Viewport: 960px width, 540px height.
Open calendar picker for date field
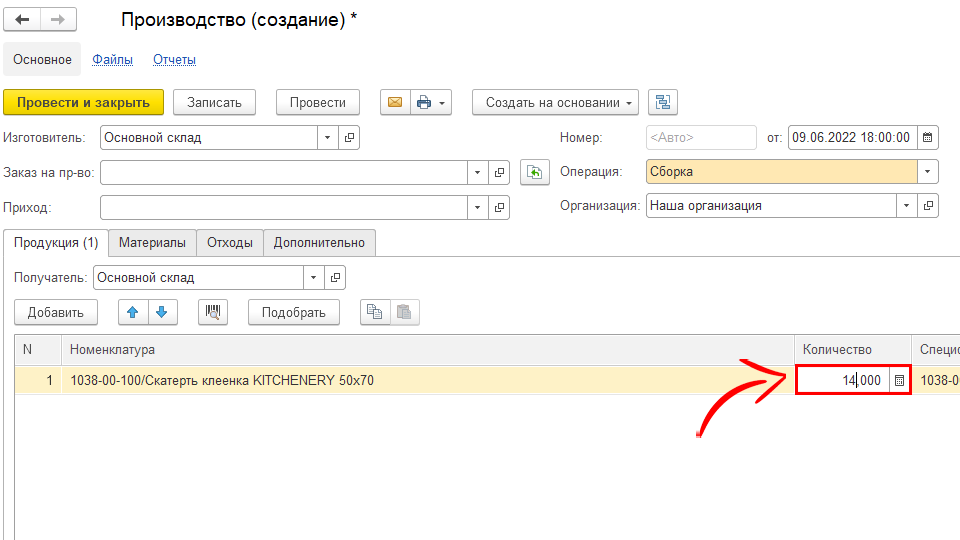[928, 138]
